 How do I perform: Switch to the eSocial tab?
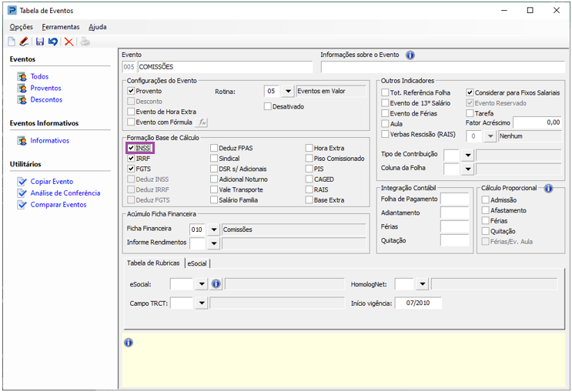coord(197,263)
